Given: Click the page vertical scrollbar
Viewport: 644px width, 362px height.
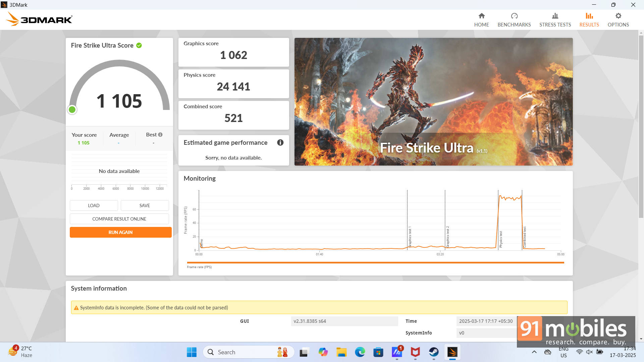Looking at the screenshot, I should 641,126.
